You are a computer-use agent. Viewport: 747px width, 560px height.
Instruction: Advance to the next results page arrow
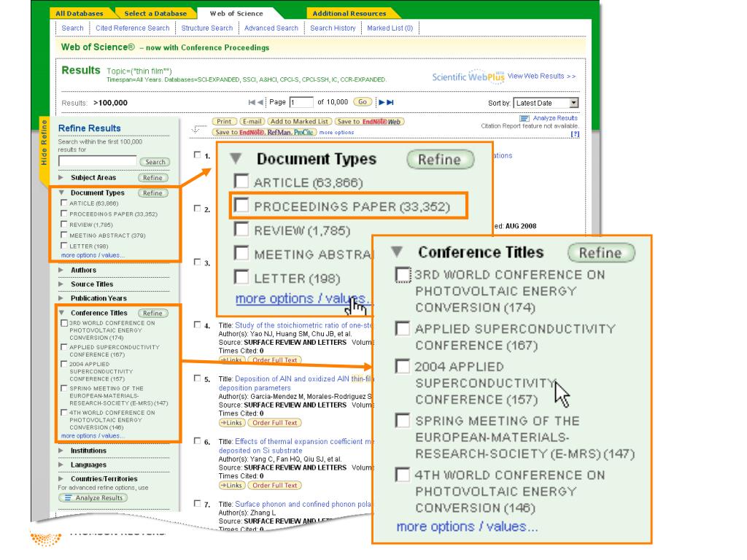(x=382, y=102)
